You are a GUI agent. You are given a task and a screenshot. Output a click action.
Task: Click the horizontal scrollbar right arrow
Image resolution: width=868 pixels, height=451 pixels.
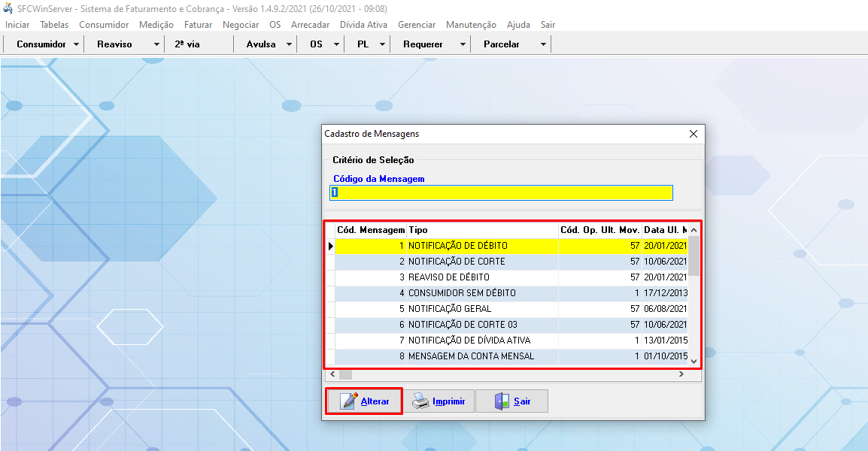(x=681, y=374)
